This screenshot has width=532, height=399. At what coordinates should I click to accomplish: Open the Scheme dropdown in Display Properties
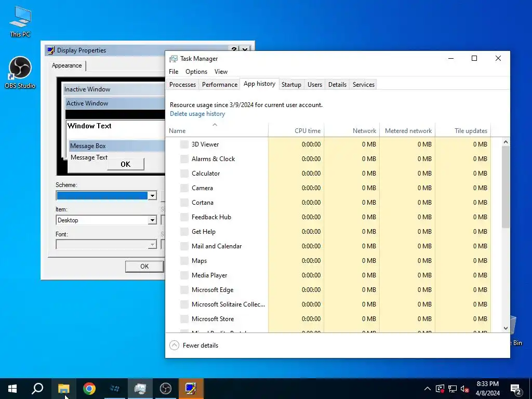pyautogui.click(x=152, y=195)
